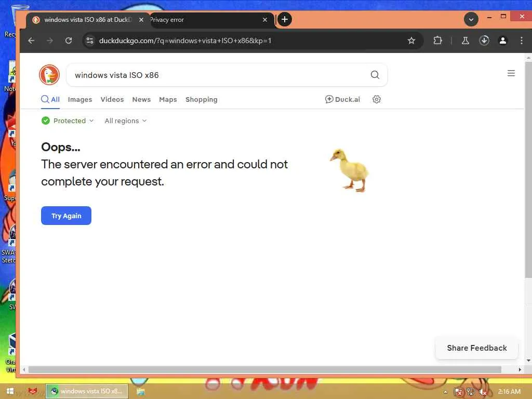Select the windows vista ISO x86 tab
This screenshot has width=532, height=399.
tap(88, 20)
